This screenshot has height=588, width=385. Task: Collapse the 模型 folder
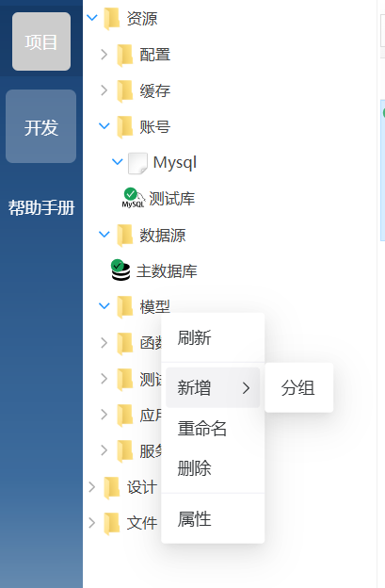pyautogui.click(x=104, y=305)
